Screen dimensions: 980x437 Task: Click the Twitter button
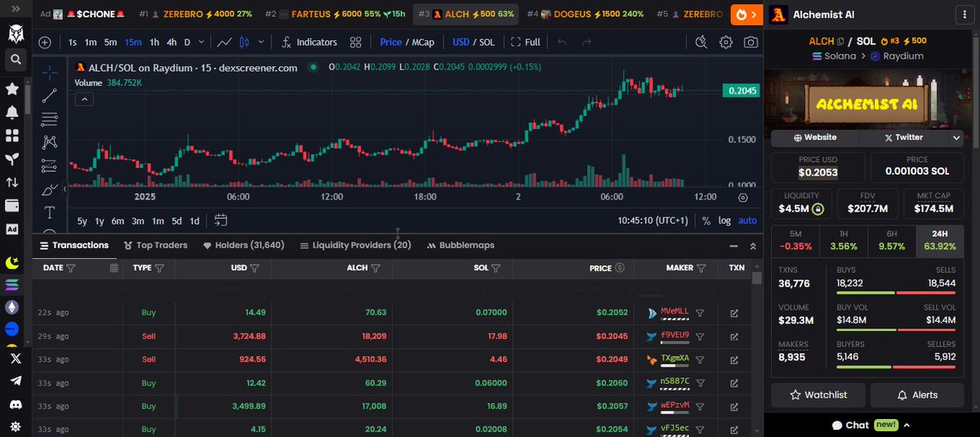point(904,138)
